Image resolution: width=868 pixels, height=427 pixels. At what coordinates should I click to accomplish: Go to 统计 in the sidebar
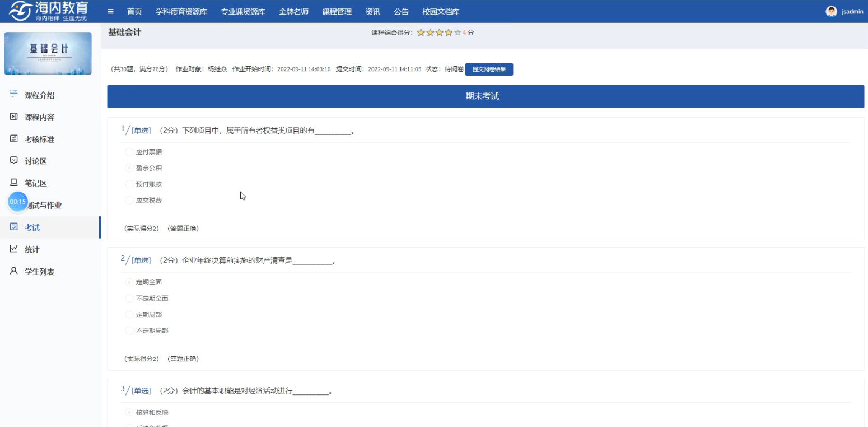[32, 249]
